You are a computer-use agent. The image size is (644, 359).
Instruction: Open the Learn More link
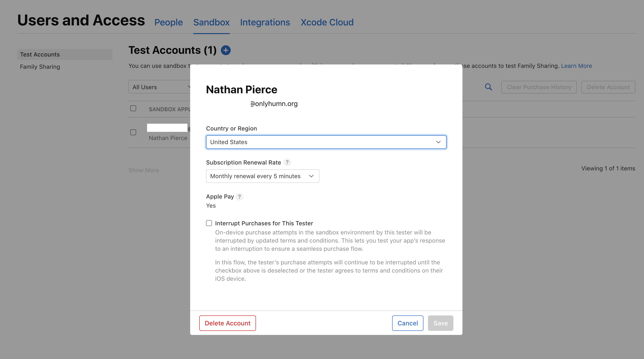tap(576, 66)
